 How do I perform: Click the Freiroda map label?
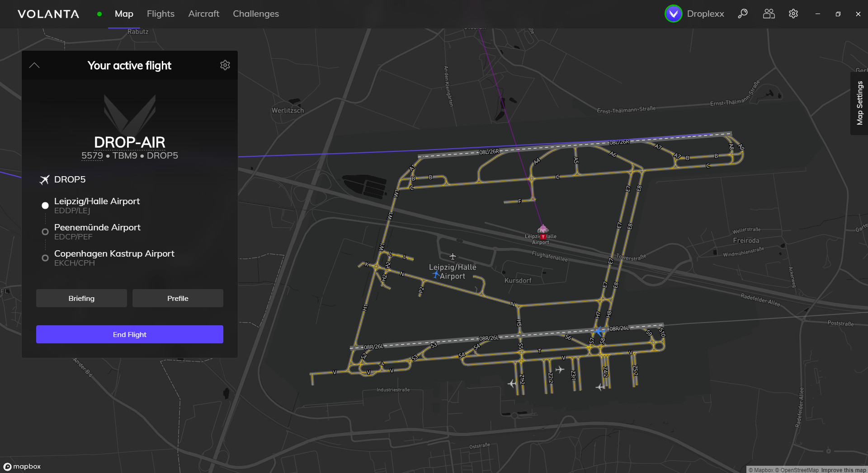pos(746,241)
